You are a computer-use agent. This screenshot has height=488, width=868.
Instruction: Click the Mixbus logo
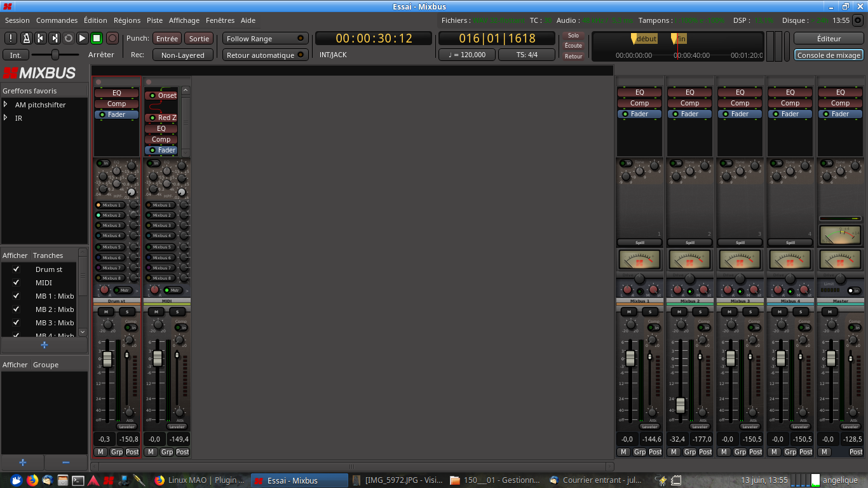pos(39,72)
